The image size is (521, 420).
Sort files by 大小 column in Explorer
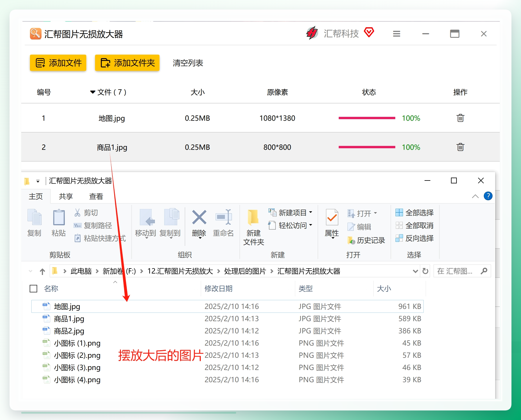(x=384, y=289)
